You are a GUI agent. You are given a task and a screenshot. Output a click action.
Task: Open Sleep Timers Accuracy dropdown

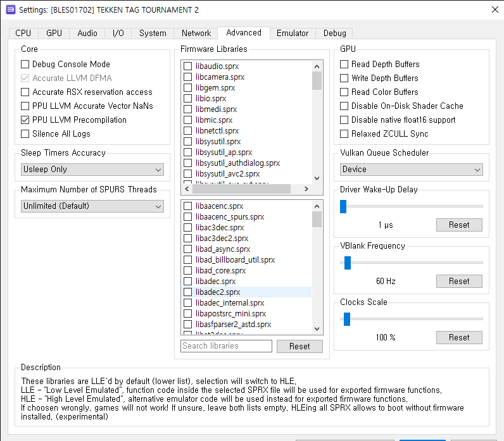[92, 170]
